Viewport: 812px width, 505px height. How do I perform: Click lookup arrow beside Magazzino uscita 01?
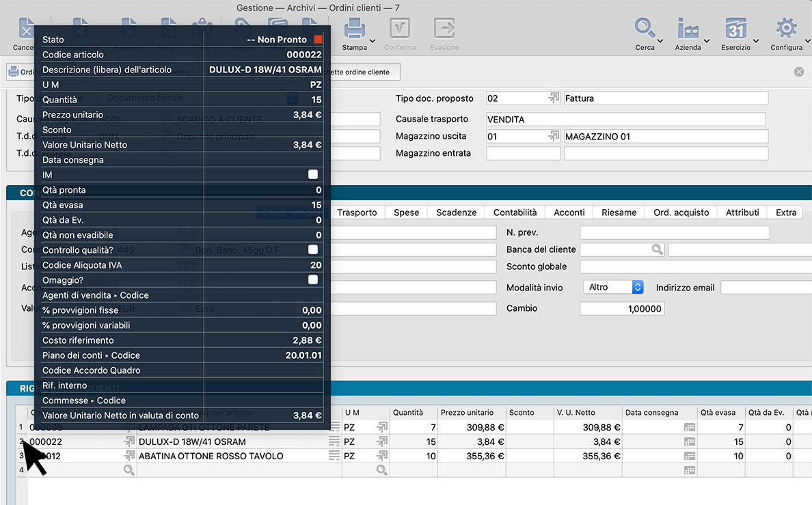click(x=554, y=137)
